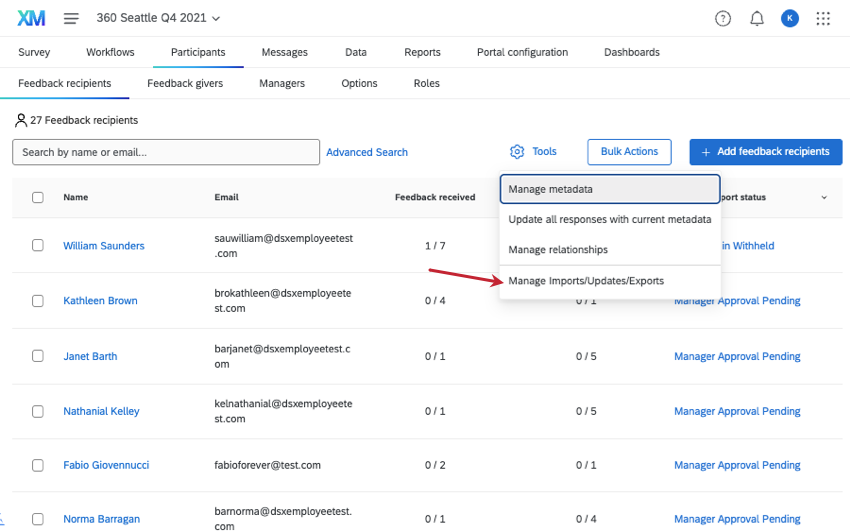Click the fabioforever@test.com email cell
The image size is (850, 532).
(267, 465)
